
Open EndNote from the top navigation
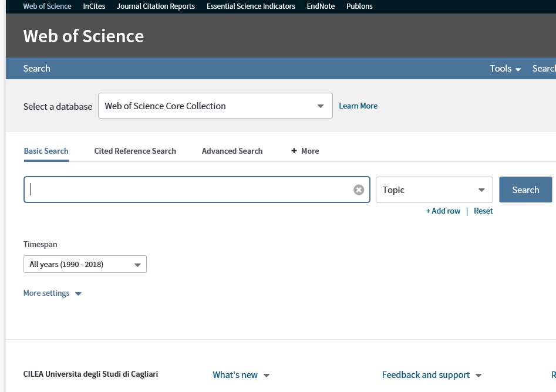(321, 6)
